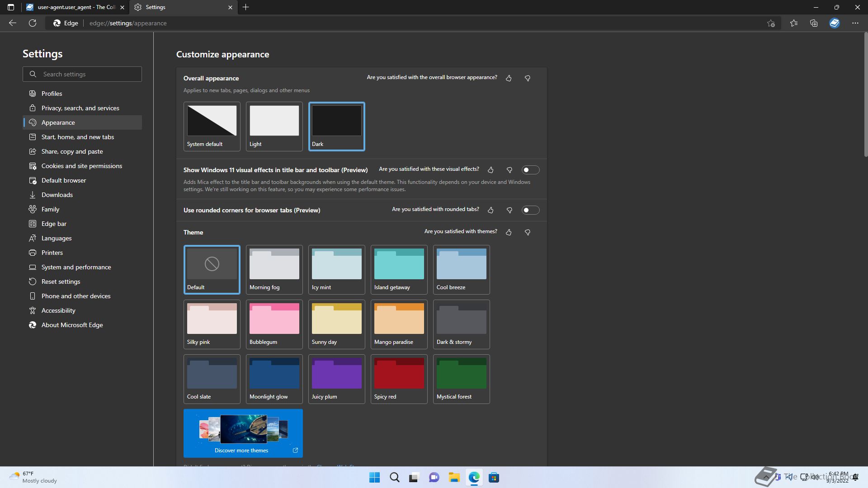The width and height of the screenshot is (868, 488).
Task: Open the Settings and more ellipsis menu
Action: click(x=855, y=23)
